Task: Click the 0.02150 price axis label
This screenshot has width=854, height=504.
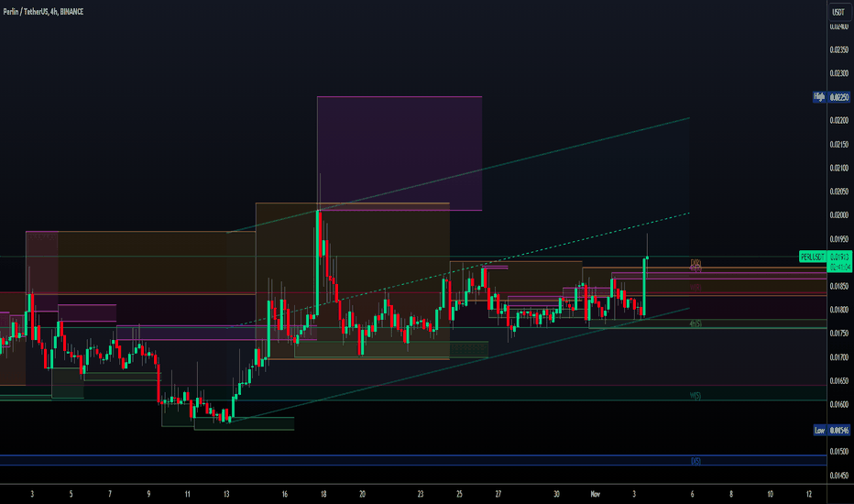Action: 838,145
